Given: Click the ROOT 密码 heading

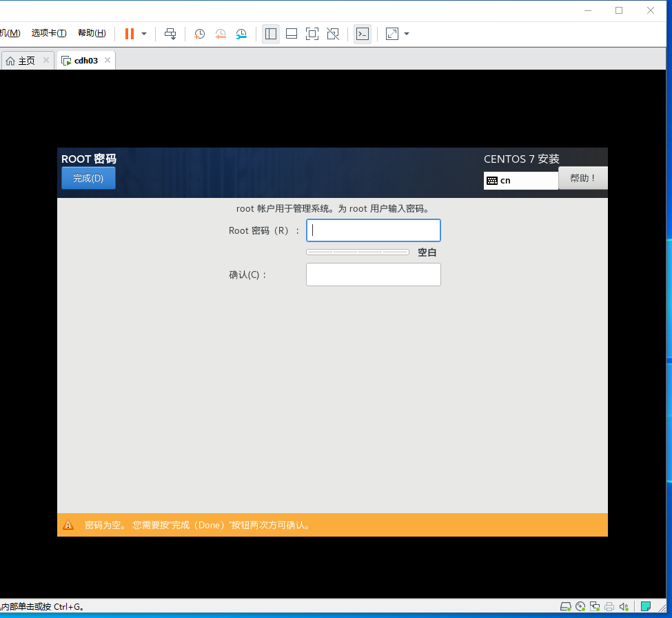Looking at the screenshot, I should click(89, 159).
